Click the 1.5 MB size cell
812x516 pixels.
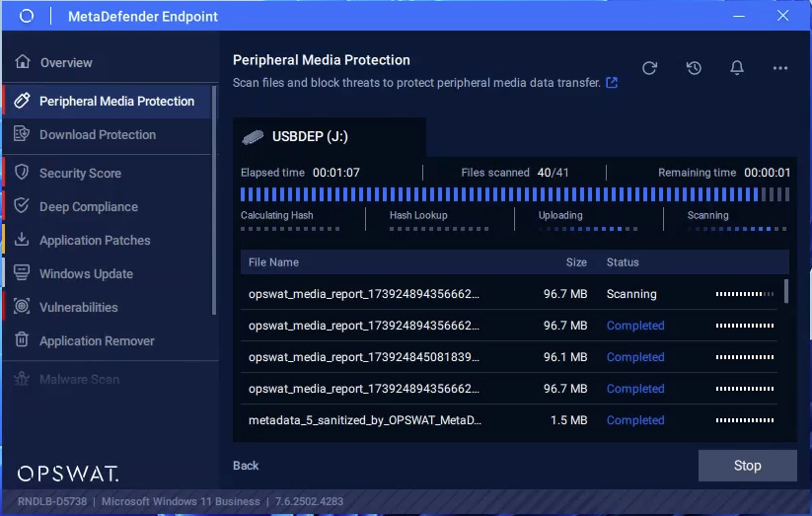tap(568, 420)
